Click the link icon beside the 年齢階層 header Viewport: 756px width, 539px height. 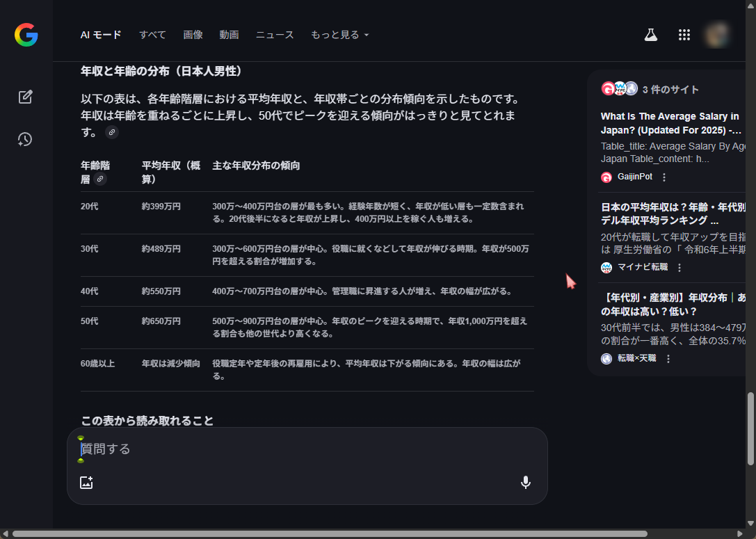point(100,179)
